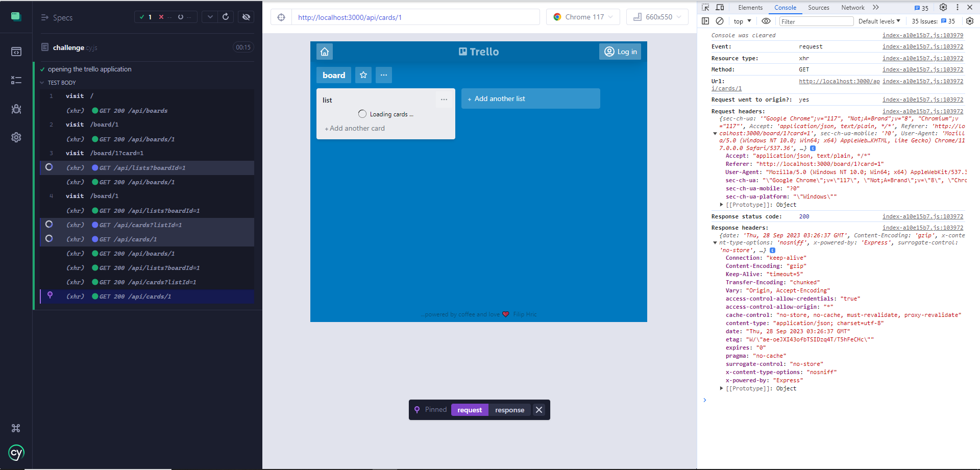Open the DevTools inspect element picker

point(705,8)
